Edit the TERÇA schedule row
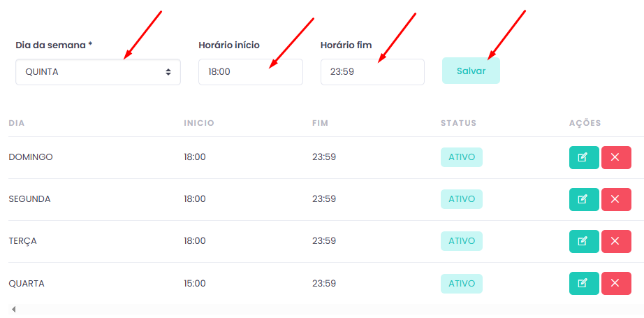The image size is (644, 318). pos(583,241)
